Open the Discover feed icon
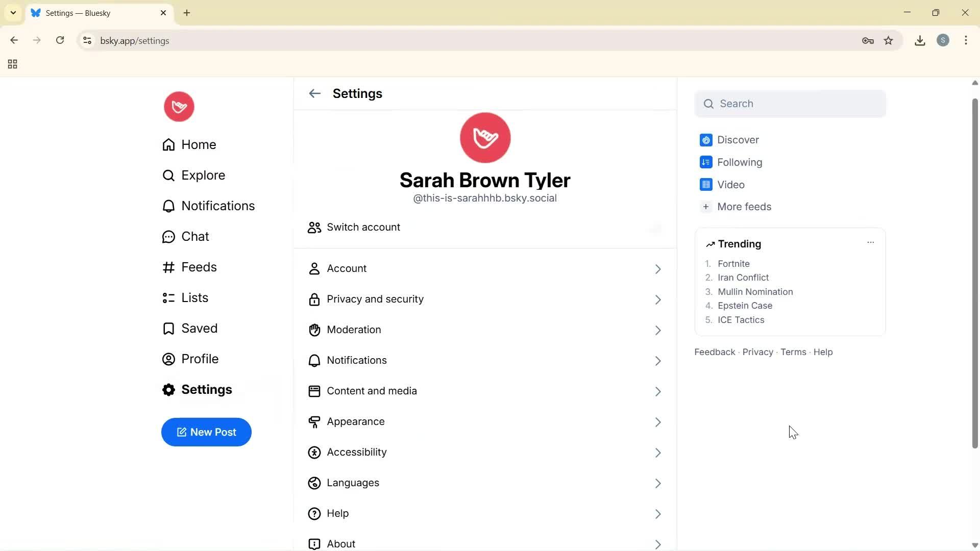 [705, 139]
